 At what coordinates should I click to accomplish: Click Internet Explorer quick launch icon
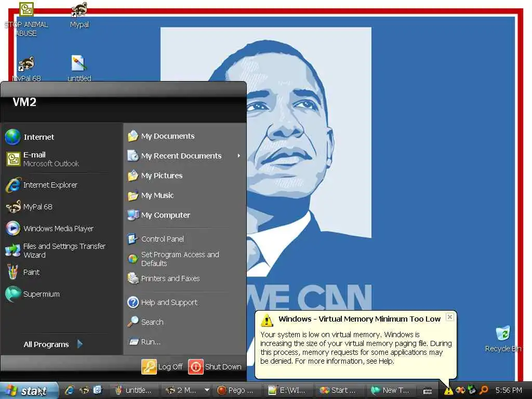pos(70,391)
